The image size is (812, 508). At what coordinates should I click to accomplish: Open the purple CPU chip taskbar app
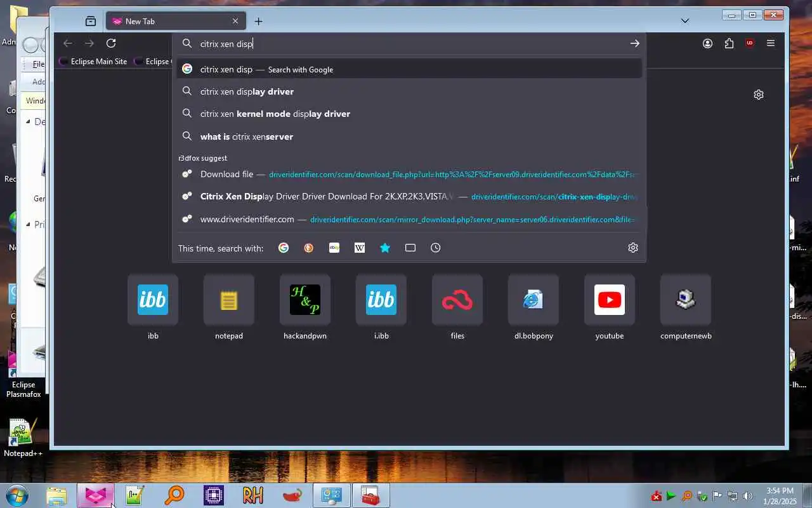pyautogui.click(x=214, y=496)
